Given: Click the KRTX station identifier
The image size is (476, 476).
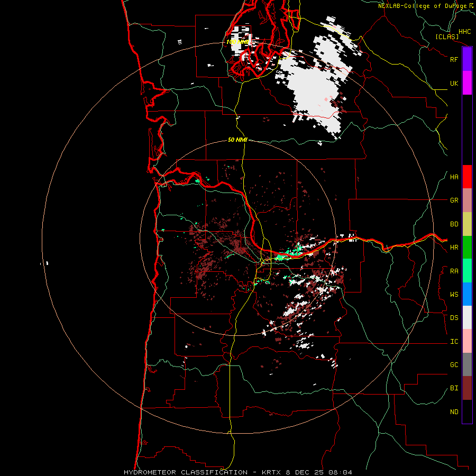Looking at the screenshot, I should click(272, 472).
